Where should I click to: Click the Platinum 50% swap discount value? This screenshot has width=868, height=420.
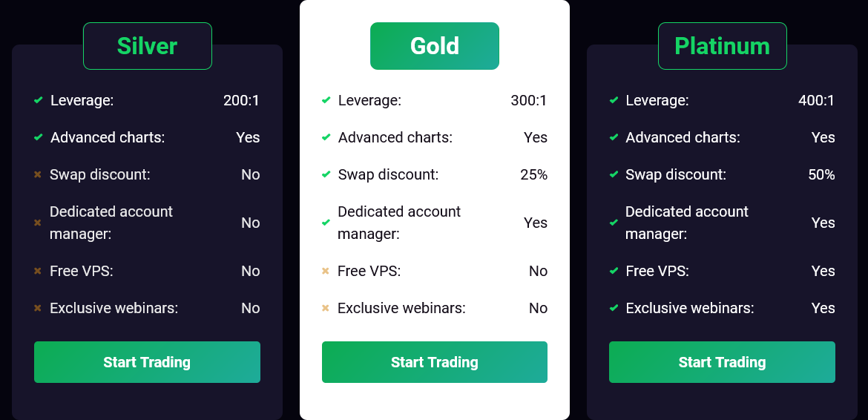[821, 174]
